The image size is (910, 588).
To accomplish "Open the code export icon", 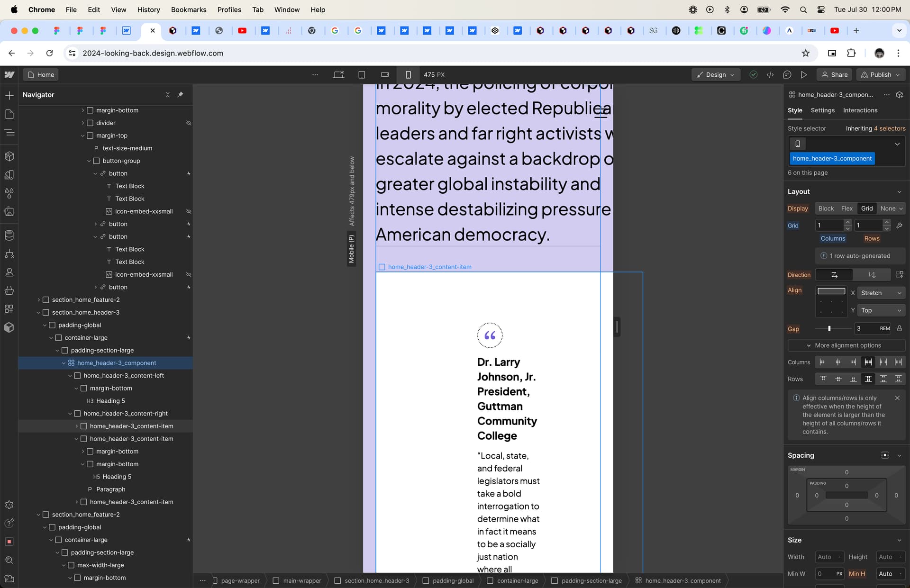I will point(770,75).
